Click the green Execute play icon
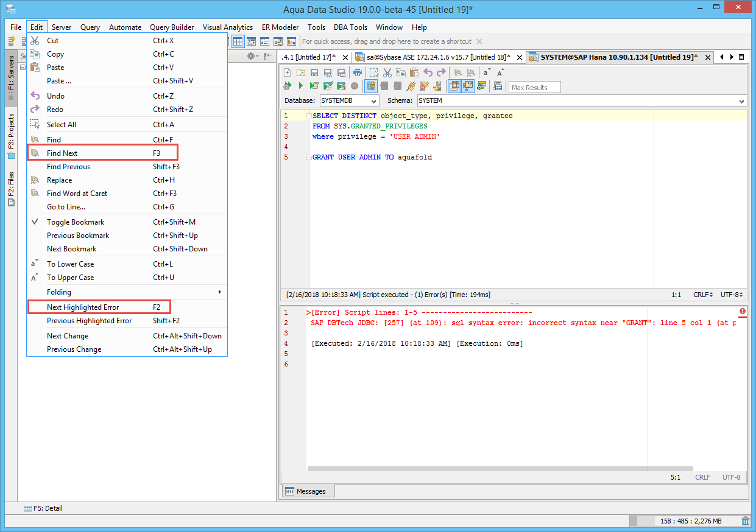756x532 pixels. pos(301,86)
